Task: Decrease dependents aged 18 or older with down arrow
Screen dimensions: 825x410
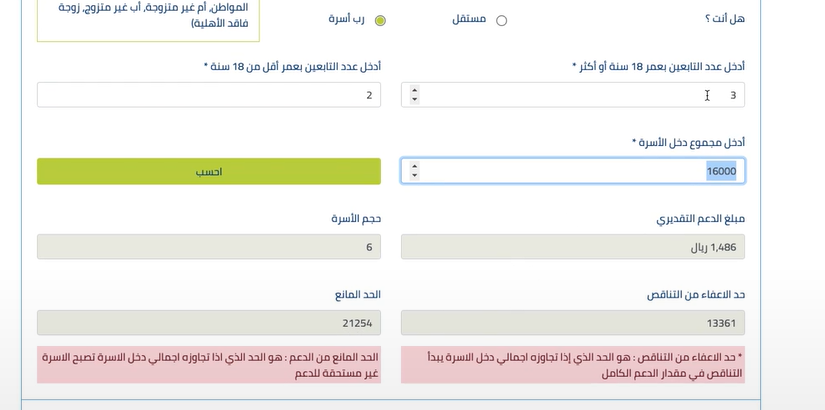Action: pos(415,100)
